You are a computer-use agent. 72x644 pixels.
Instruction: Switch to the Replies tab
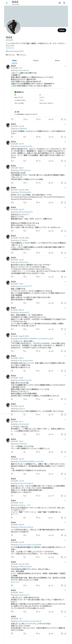[36, 61]
